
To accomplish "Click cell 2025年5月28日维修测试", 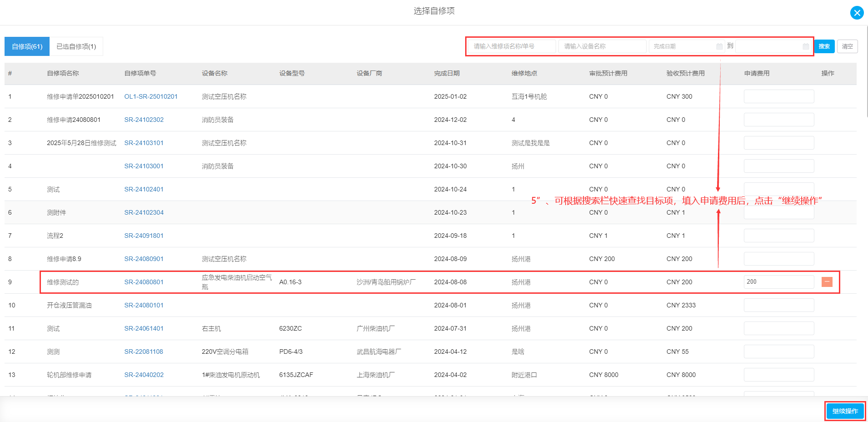I will click(81, 143).
